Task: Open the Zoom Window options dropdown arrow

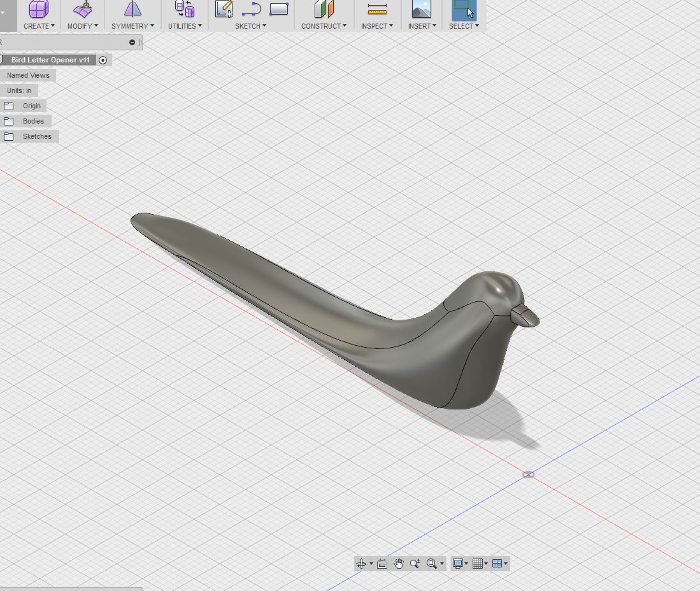Action: pos(442,564)
